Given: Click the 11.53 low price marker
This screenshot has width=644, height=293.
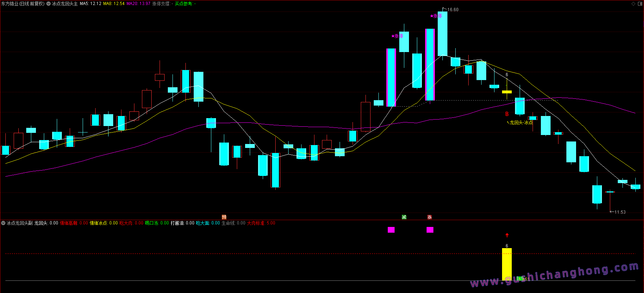Looking at the screenshot, I should coord(620,212).
